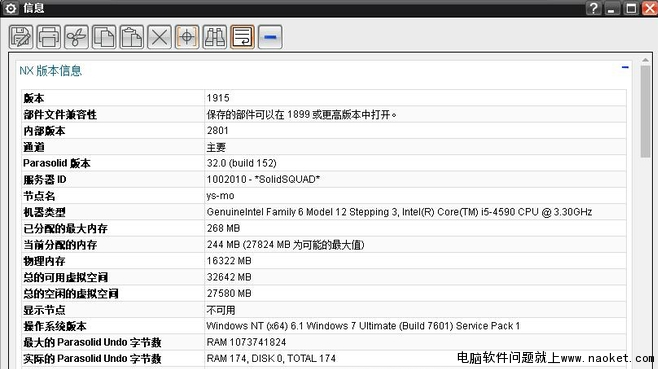
Task: Select the Windows NT (x64) OS version value
Action: point(363,326)
